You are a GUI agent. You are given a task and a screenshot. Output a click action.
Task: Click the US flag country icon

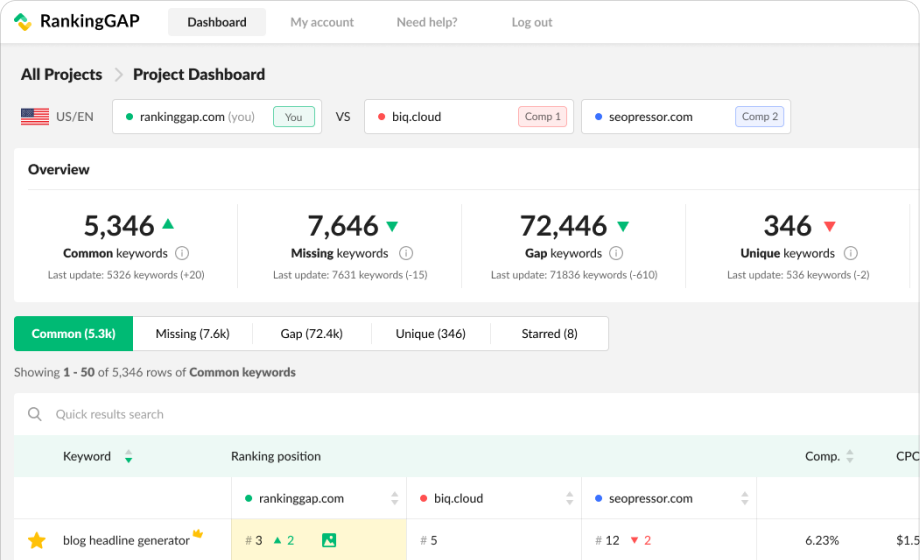(x=35, y=117)
